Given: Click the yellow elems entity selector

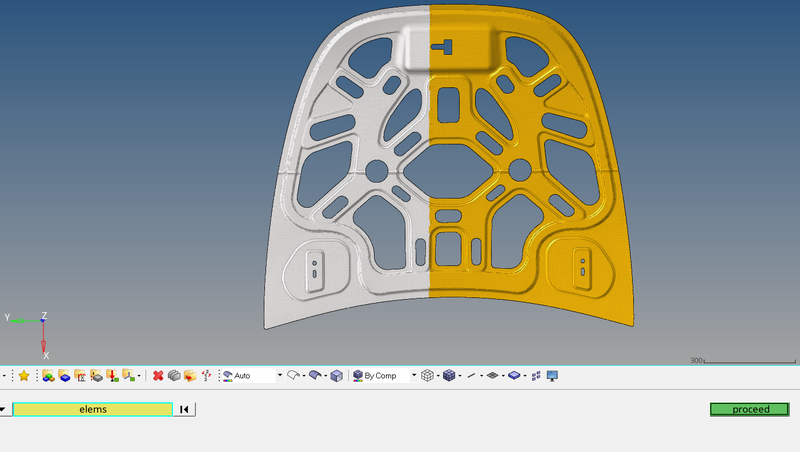Looking at the screenshot, I should 92,409.
